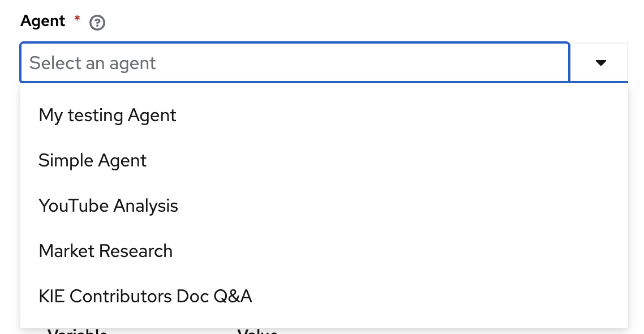Open tooltip via the question mark icon
Screen dimensions: 644x334
click(97, 23)
